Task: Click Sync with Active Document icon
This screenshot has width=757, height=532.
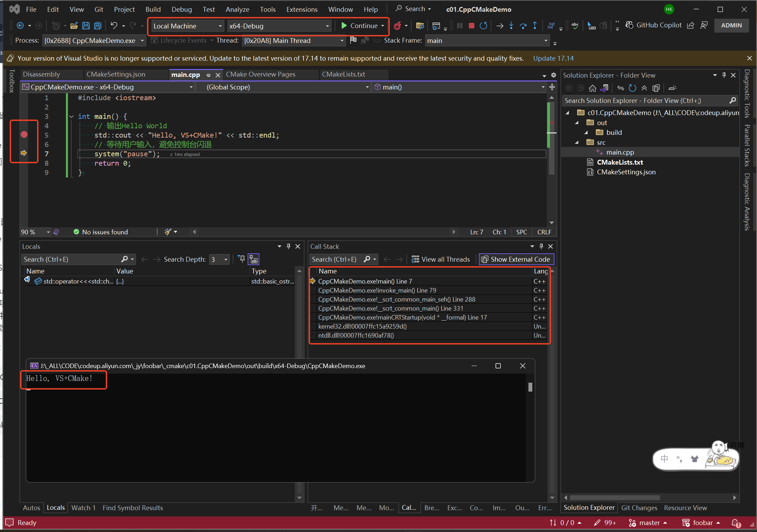Action: [x=621, y=88]
